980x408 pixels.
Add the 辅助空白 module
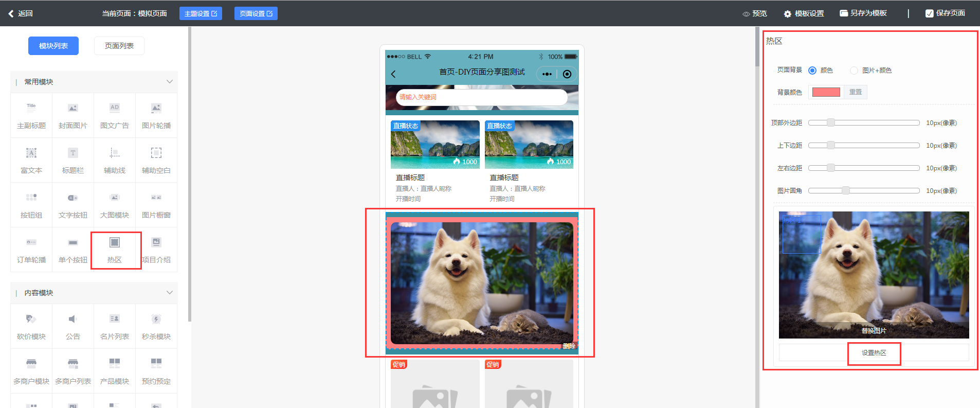156,160
